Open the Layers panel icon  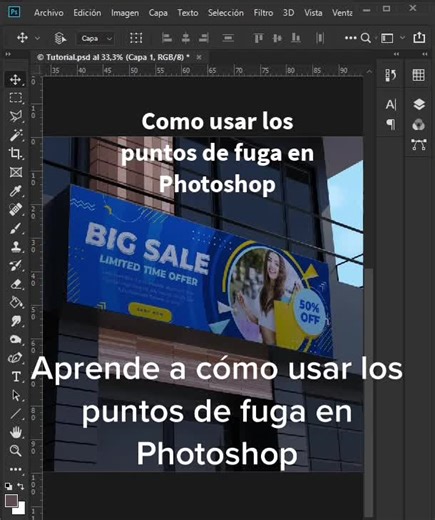click(419, 105)
